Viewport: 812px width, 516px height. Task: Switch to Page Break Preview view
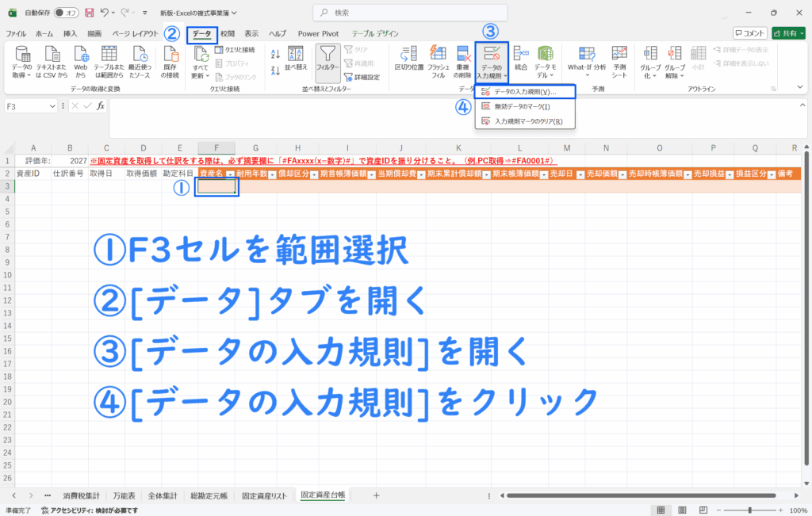(x=702, y=510)
